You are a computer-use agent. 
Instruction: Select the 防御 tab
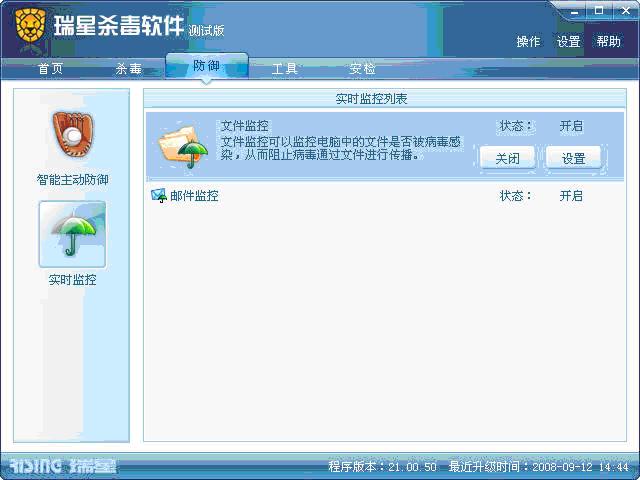pos(207,65)
